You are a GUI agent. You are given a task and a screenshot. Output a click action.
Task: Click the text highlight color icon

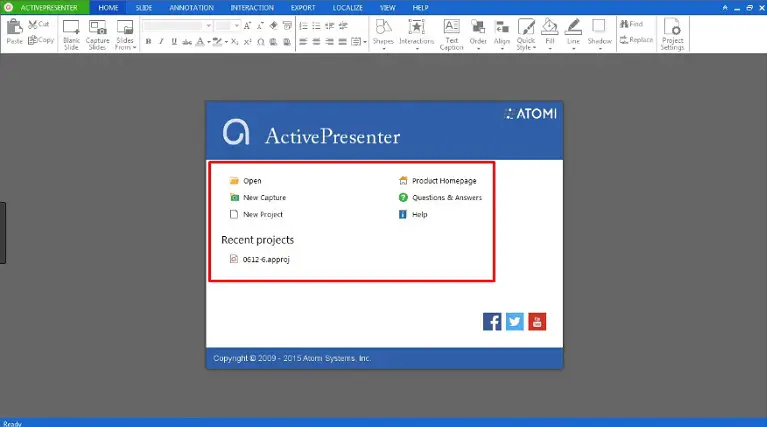217,42
